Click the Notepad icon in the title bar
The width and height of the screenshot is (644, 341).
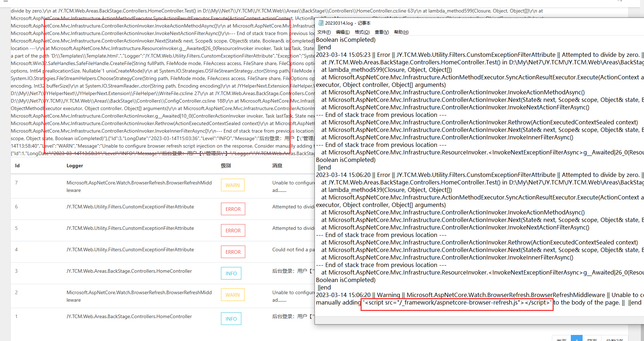(320, 23)
